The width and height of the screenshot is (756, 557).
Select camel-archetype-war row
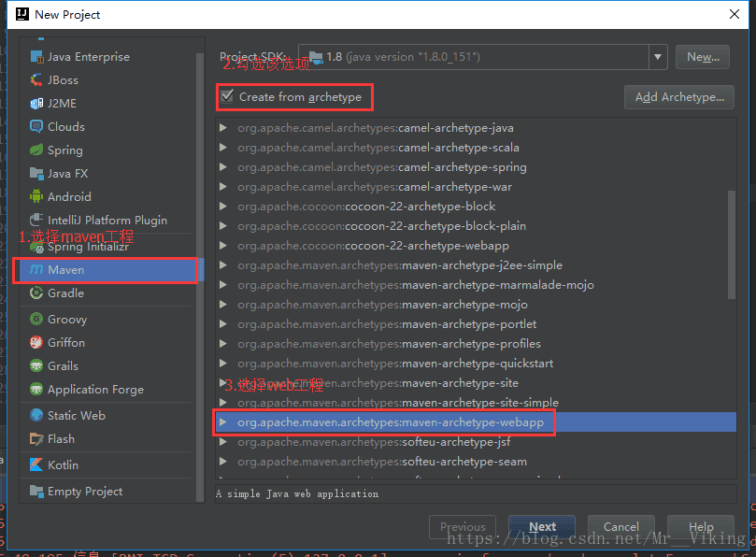476,187
